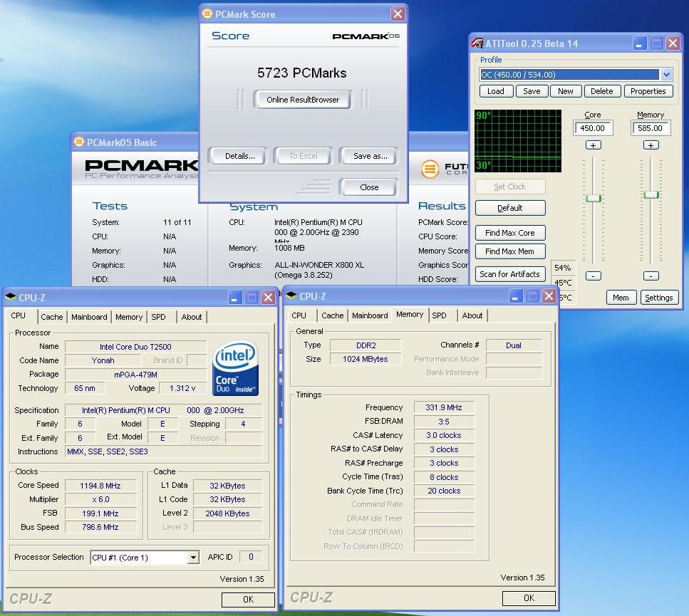689x616 pixels.
Task: Switch to Mainboard tab in left CPU-Z
Action: (89, 317)
